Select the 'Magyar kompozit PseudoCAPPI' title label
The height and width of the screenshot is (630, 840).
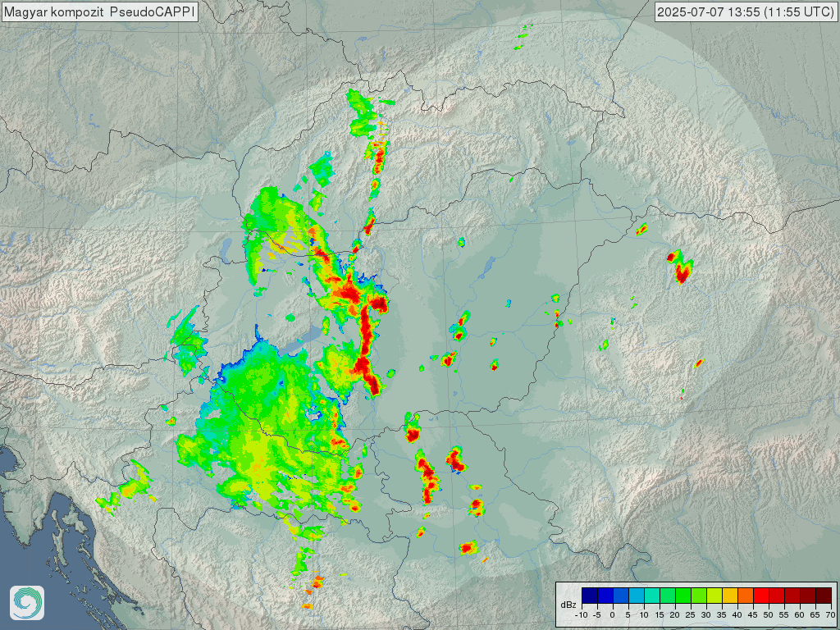tap(99, 11)
